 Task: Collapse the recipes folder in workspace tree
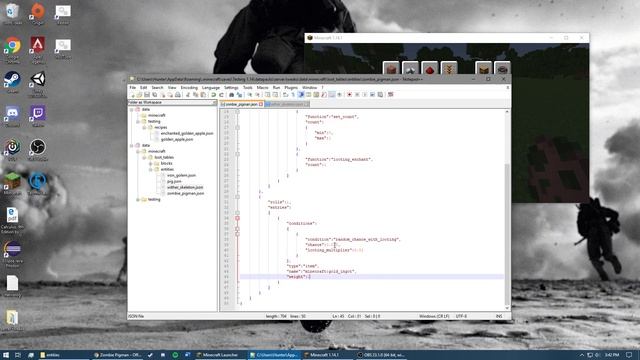pyautogui.click(x=144, y=127)
